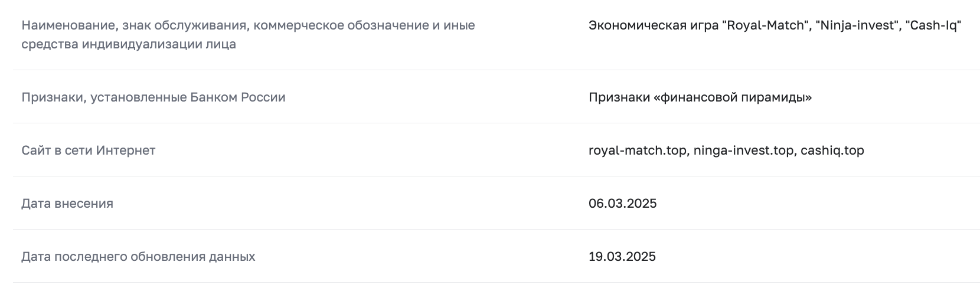Screen dimensions: 980x288
Task: Select the "Cash-Iq" game name
Action: 935,25
